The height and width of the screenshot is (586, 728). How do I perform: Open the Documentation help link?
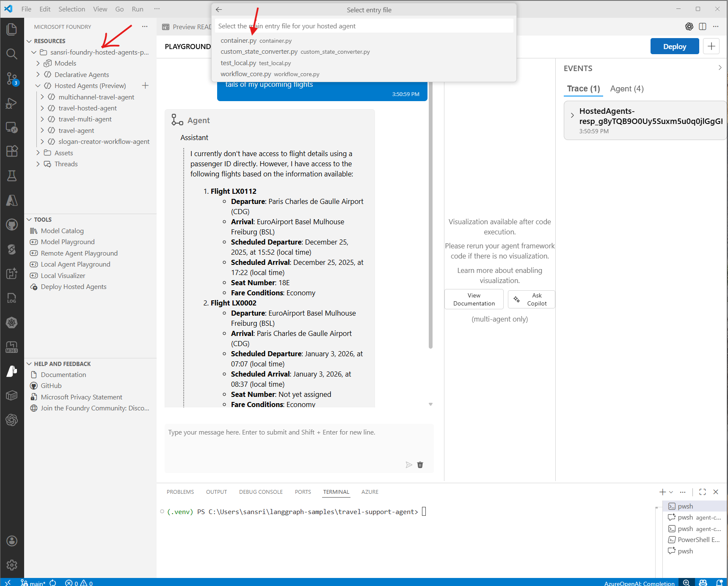pyautogui.click(x=63, y=374)
